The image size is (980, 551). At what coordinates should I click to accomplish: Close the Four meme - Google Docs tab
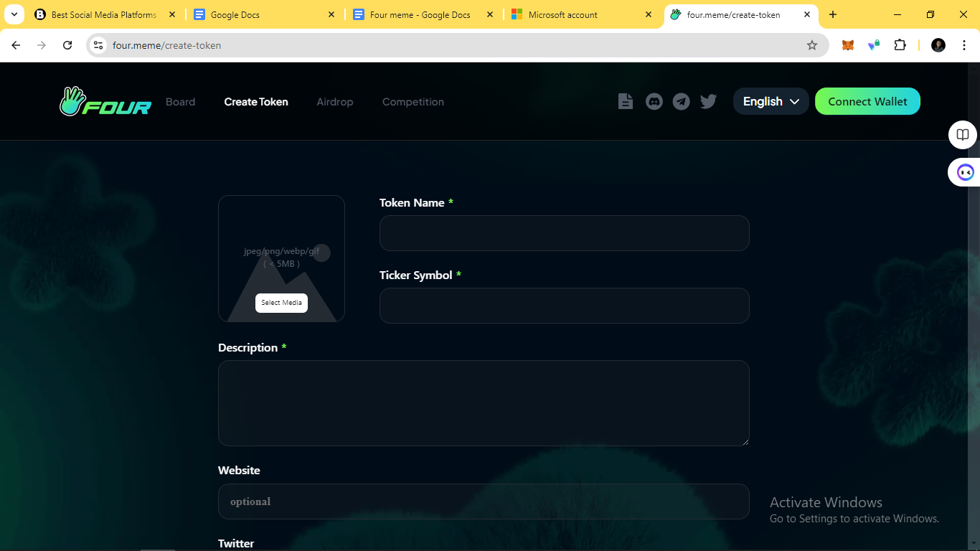490,14
